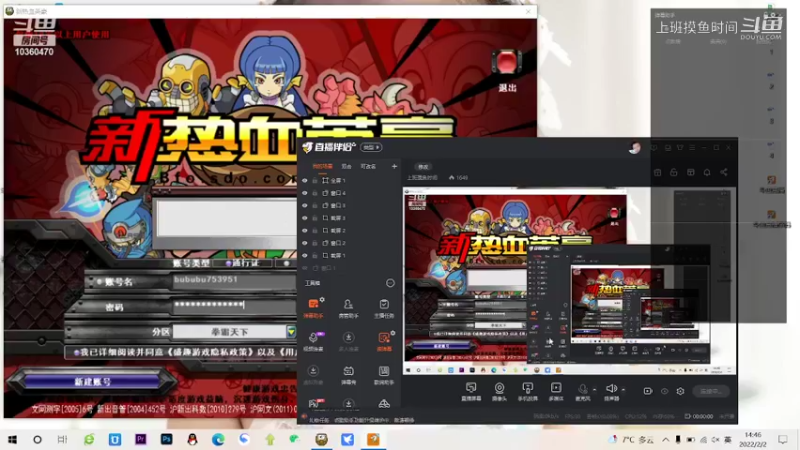Open the orange highlighted toolbox tool
800x450 pixels.
[384, 341]
